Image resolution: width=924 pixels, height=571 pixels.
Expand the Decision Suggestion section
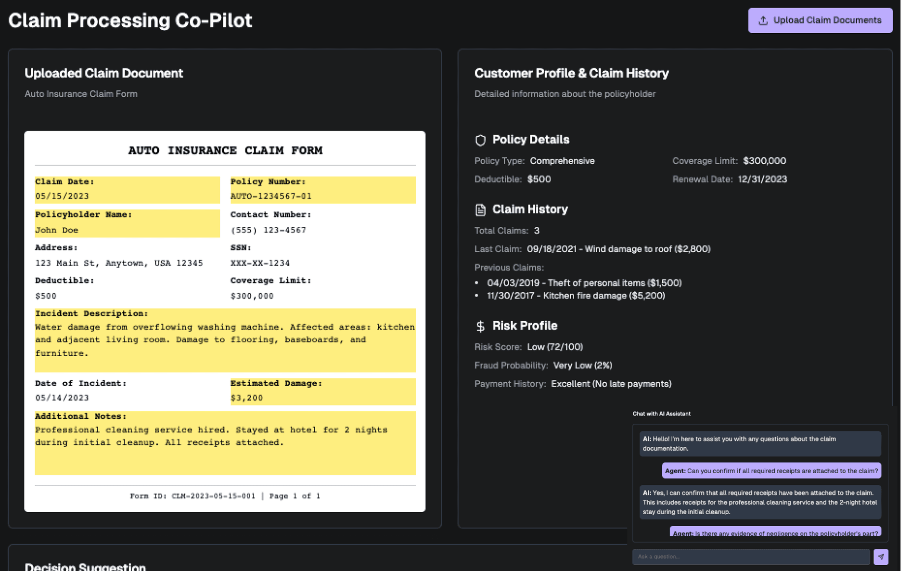click(85, 566)
